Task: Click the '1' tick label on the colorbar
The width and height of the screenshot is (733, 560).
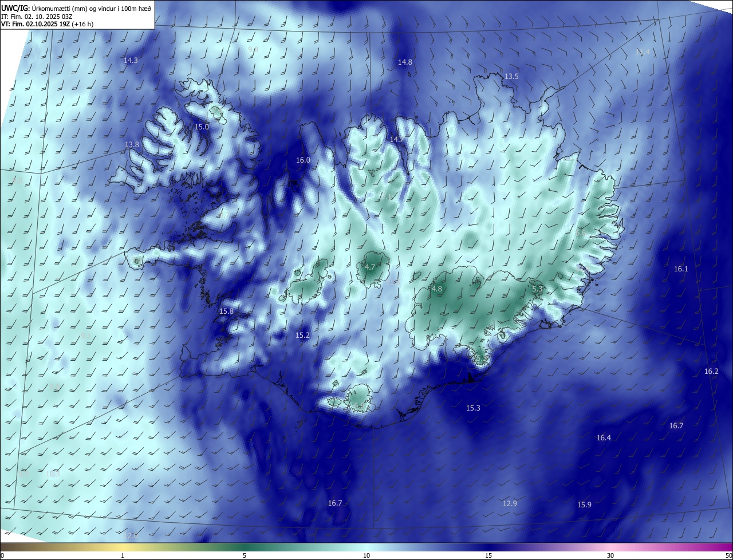Action: click(123, 555)
